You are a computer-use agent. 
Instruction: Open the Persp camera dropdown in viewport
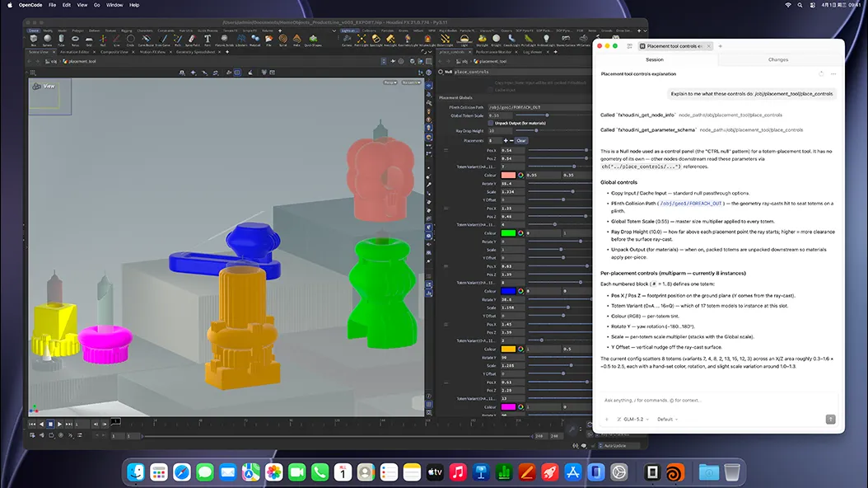click(390, 82)
